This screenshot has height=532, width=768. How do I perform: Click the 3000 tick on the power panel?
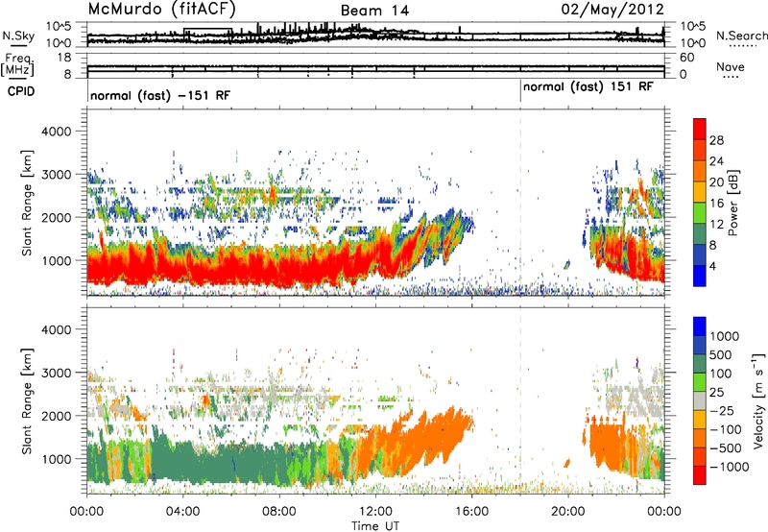[x=56, y=175]
